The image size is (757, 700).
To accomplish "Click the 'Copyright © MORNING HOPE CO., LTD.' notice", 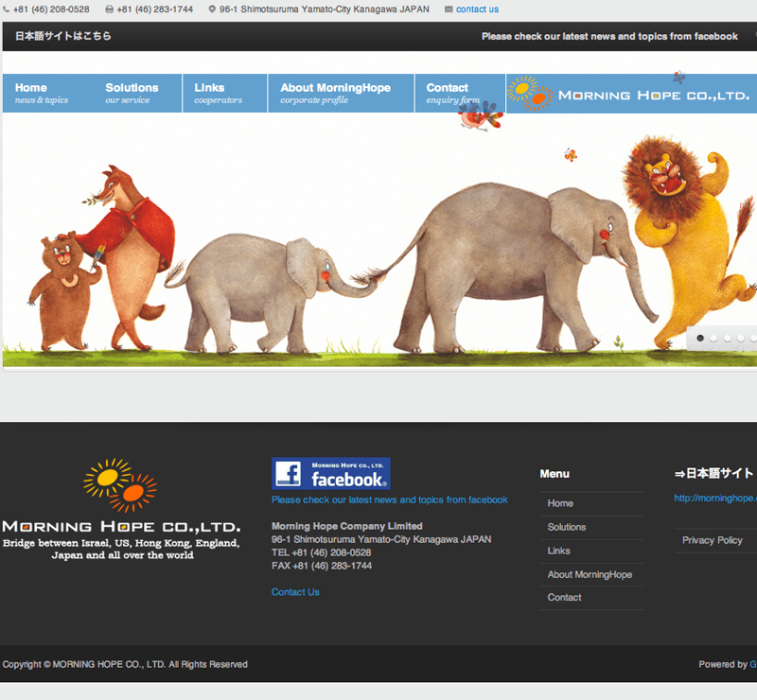I will coord(125,664).
